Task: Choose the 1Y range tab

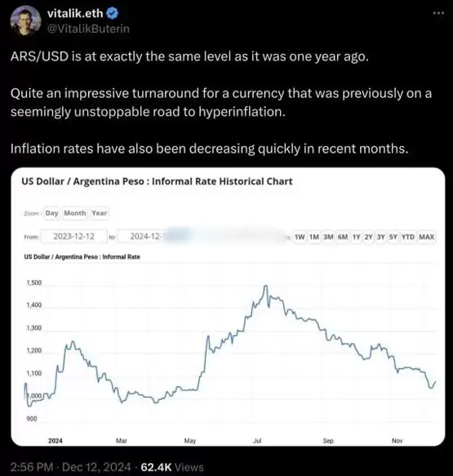Action: pos(356,237)
